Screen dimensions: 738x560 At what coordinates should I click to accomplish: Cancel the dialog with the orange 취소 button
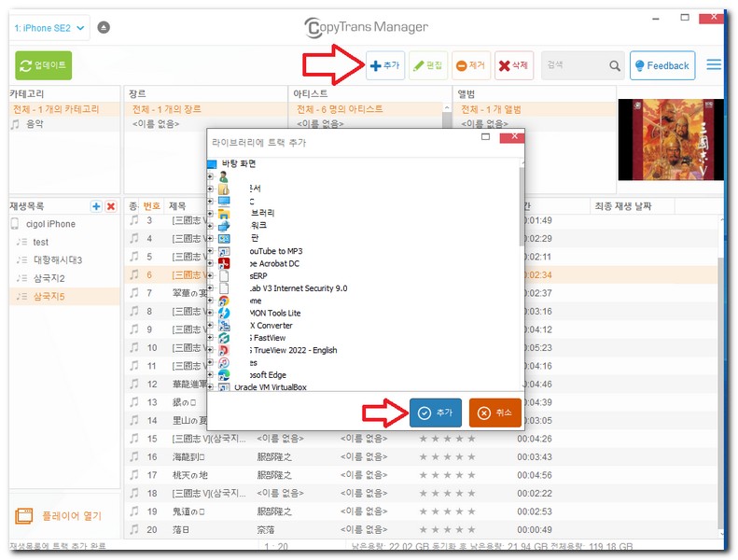coord(494,413)
